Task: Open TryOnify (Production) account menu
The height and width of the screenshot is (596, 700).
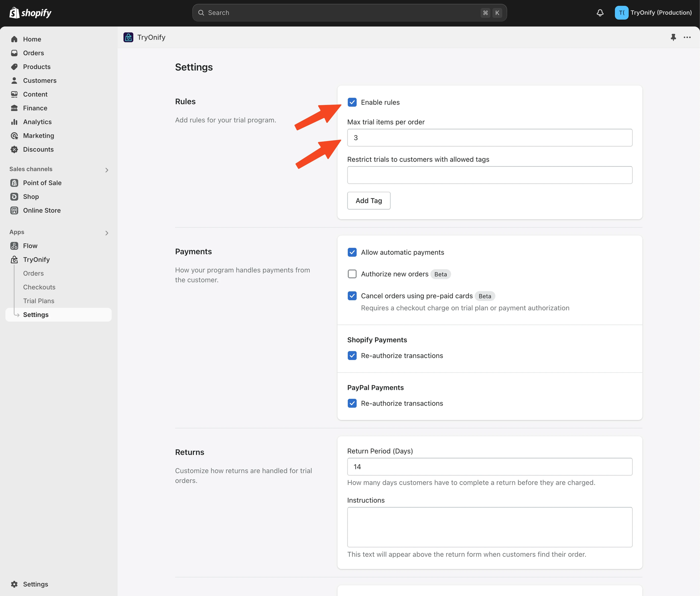Action: pyautogui.click(x=653, y=13)
